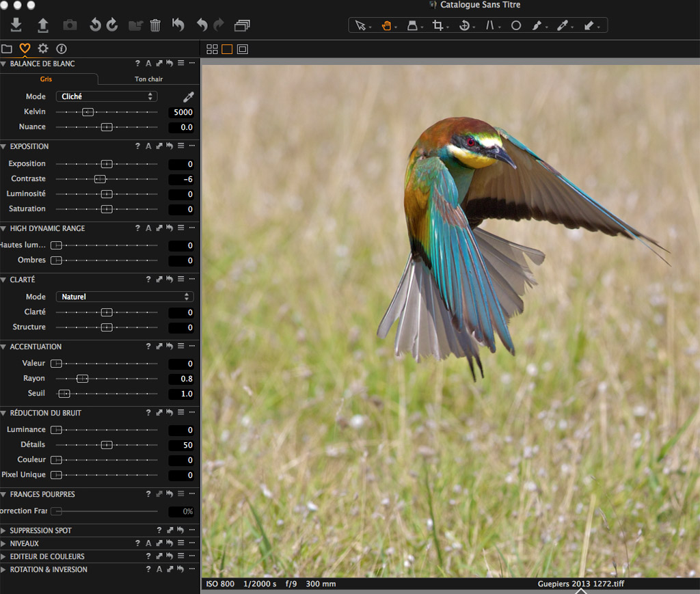Image resolution: width=700 pixels, height=594 pixels.
Task: Open the library folder tool tab
Action: [7, 49]
